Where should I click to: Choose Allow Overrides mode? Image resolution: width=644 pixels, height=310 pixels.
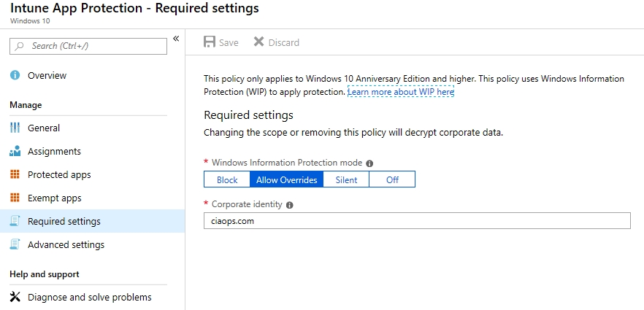(286, 180)
